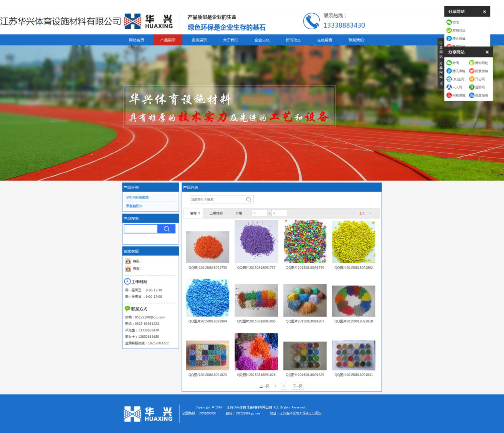Click 下一页 pagination button
Viewport: 504px width, 433px height.
click(x=297, y=386)
